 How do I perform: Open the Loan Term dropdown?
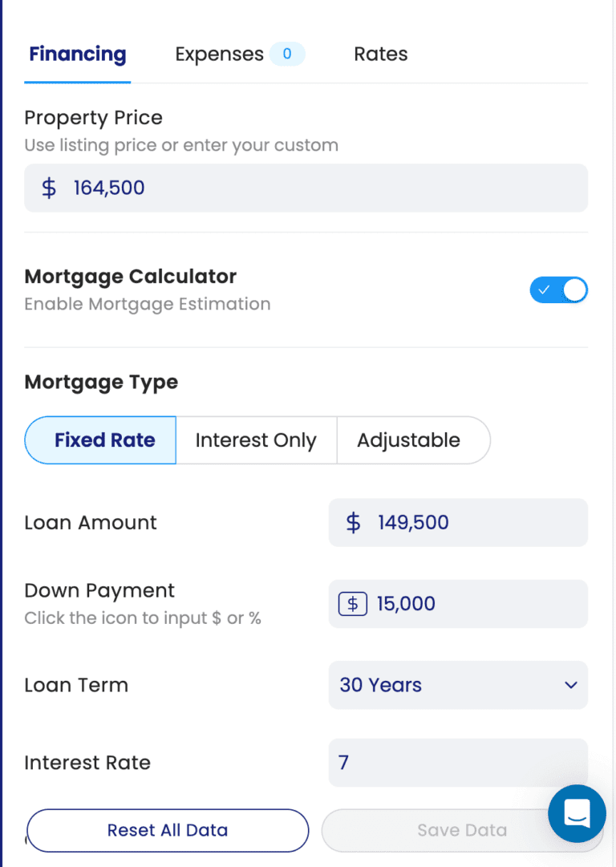click(457, 685)
